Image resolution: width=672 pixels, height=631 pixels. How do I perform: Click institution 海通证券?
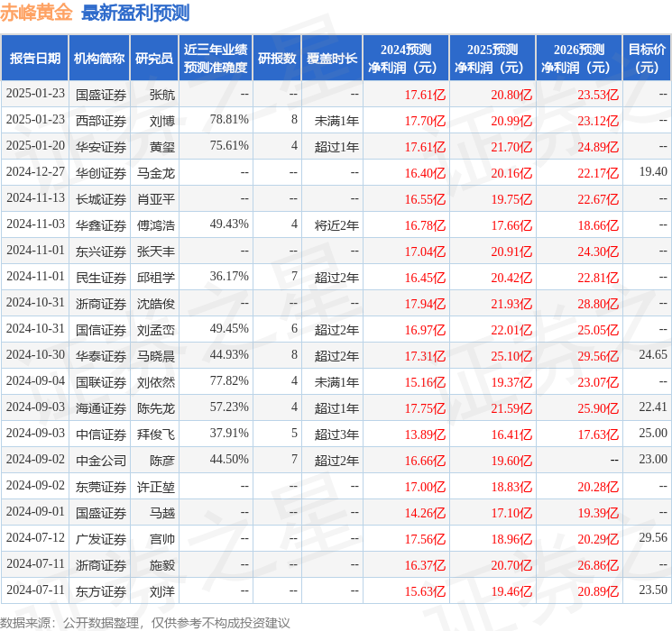point(101,408)
